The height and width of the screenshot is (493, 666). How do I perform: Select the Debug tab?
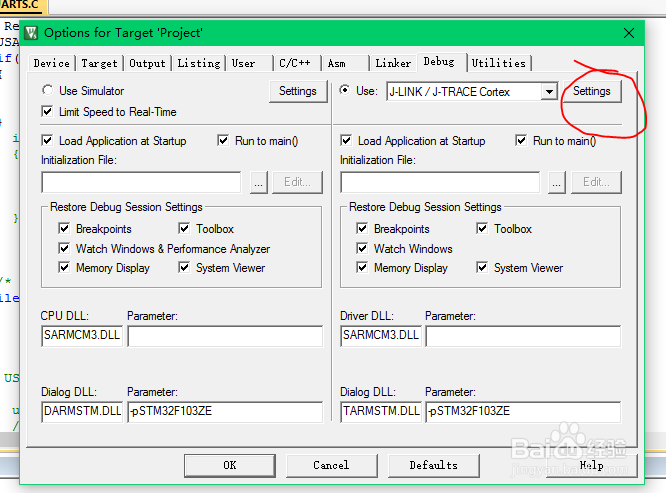(439, 62)
